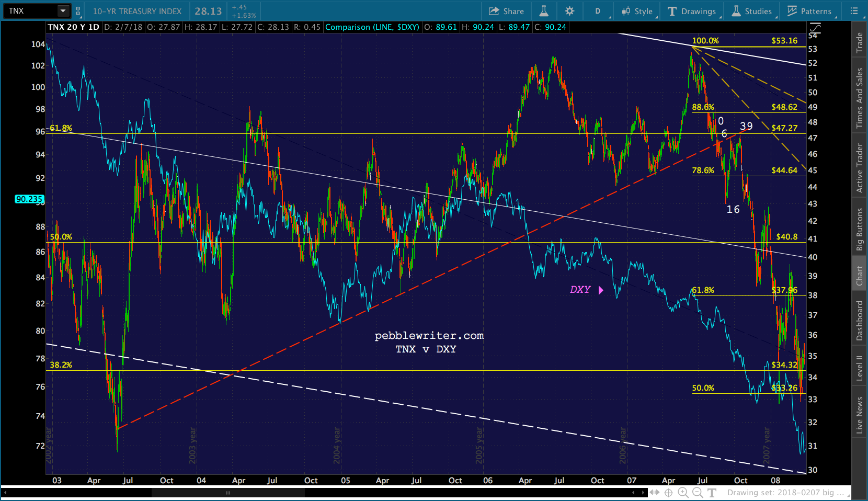The image size is (868, 501).
Task: Click the expand time axis double-arrow icon
Action: point(654,493)
